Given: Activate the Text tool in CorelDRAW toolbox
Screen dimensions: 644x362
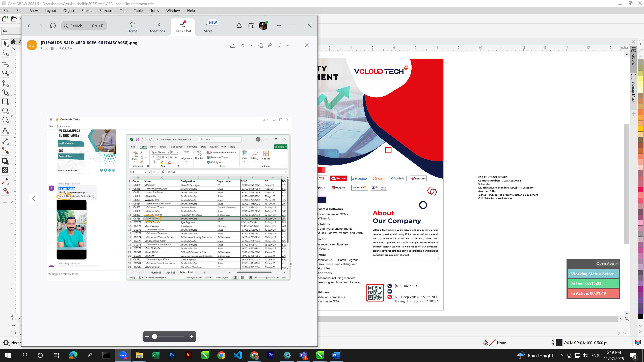Looking at the screenshot, I should 5,131.
